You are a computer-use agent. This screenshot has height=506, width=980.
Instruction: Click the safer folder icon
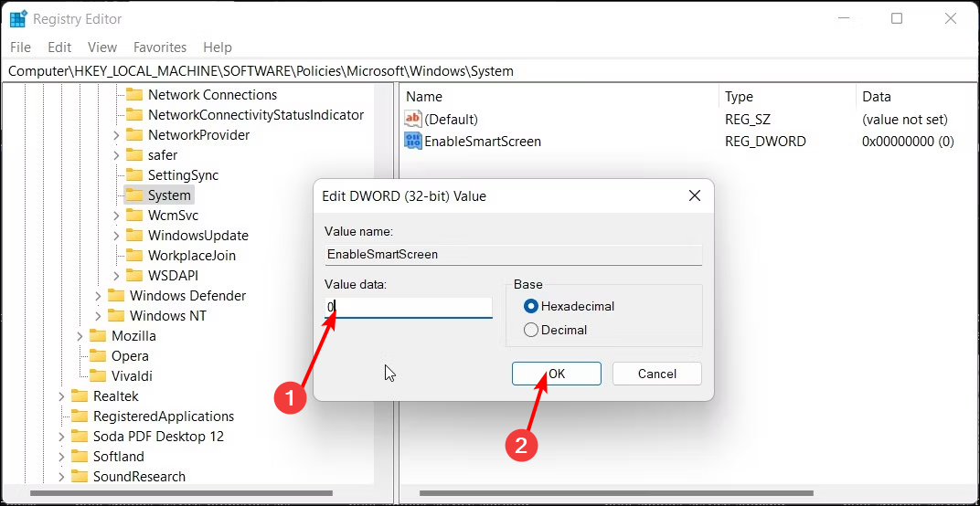134,155
